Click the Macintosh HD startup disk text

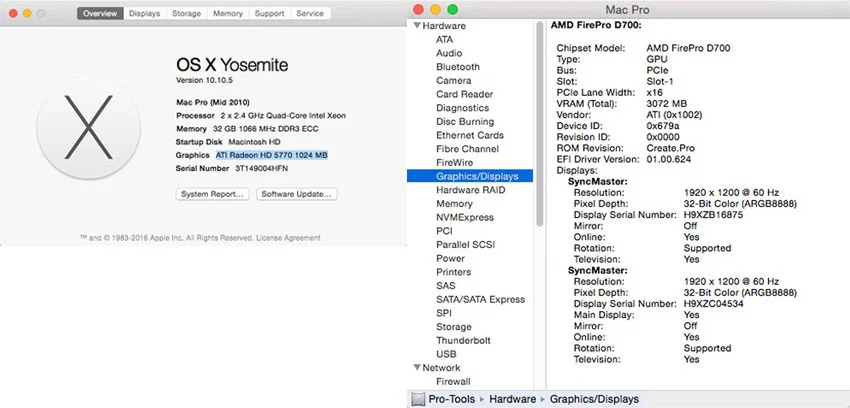(x=254, y=142)
